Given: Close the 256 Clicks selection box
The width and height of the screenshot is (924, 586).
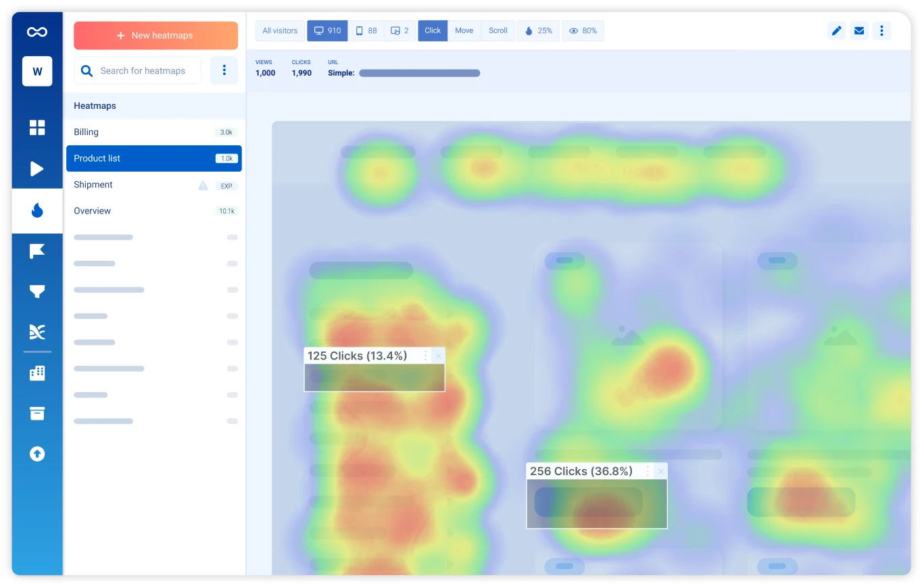Looking at the screenshot, I should click(x=660, y=471).
